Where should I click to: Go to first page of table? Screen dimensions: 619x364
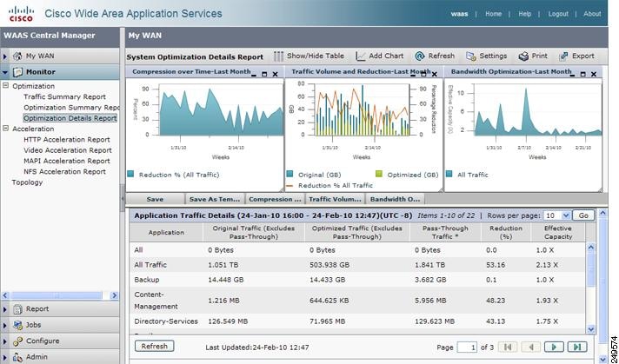(508, 347)
